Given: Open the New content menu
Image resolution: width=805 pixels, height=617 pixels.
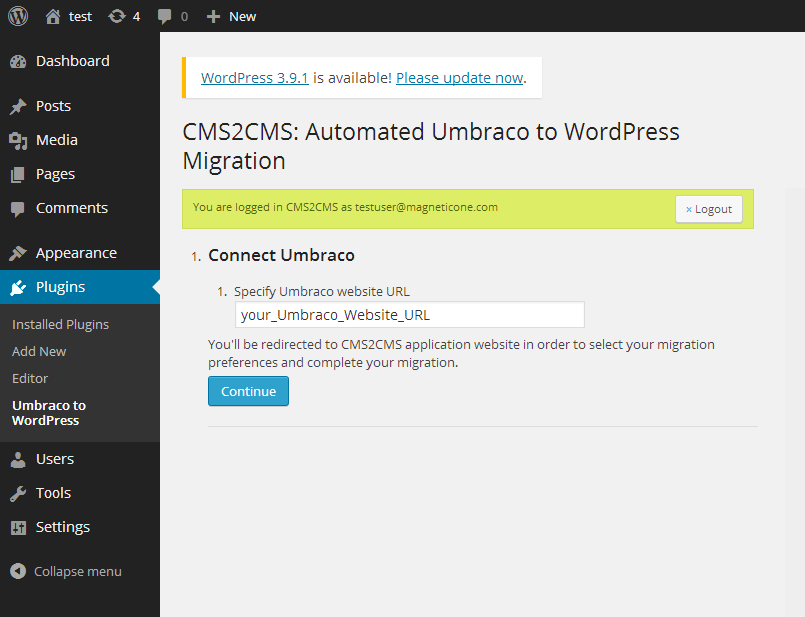Looking at the screenshot, I should click(x=242, y=17).
